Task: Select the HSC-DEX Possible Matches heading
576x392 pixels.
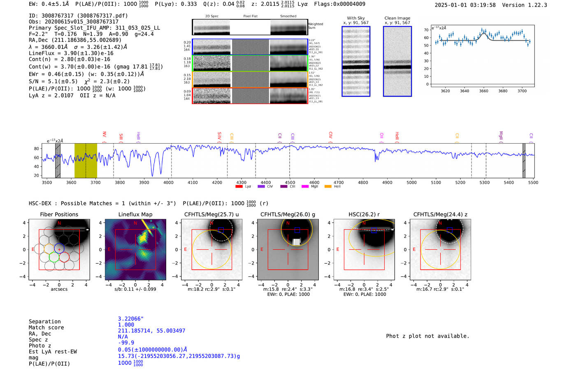Action: (x=102, y=203)
